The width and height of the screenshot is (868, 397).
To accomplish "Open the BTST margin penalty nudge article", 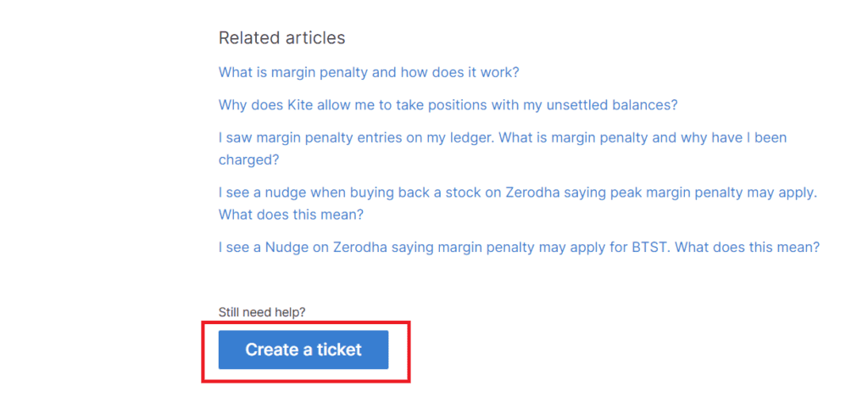I will pyautogui.click(x=519, y=248).
